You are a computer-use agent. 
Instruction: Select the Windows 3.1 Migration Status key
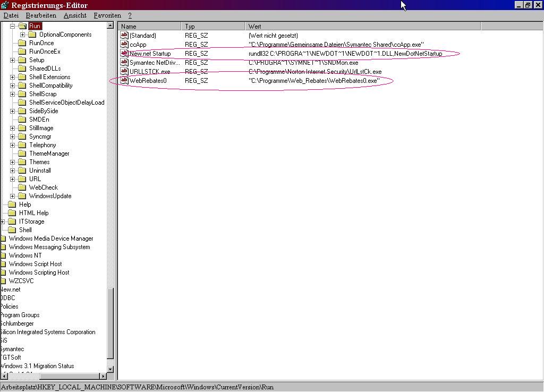(x=37, y=366)
